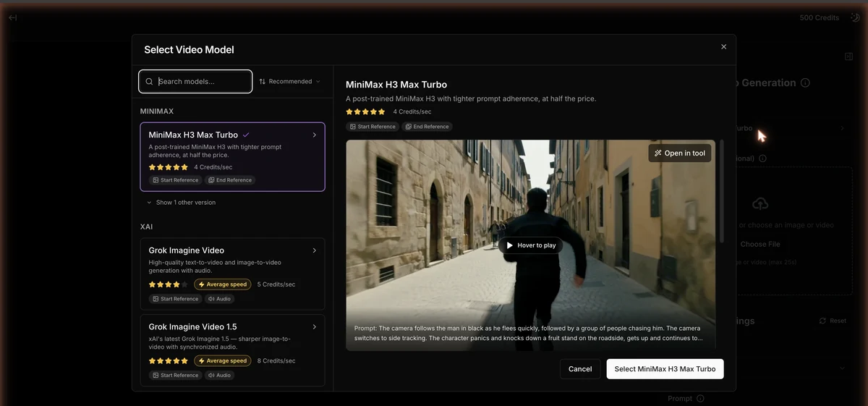Image resolution: width=868 pixels, height=406 pixels.
Task: Click the Start Reference tag on the MiniMax card
Action: [175, 180]
